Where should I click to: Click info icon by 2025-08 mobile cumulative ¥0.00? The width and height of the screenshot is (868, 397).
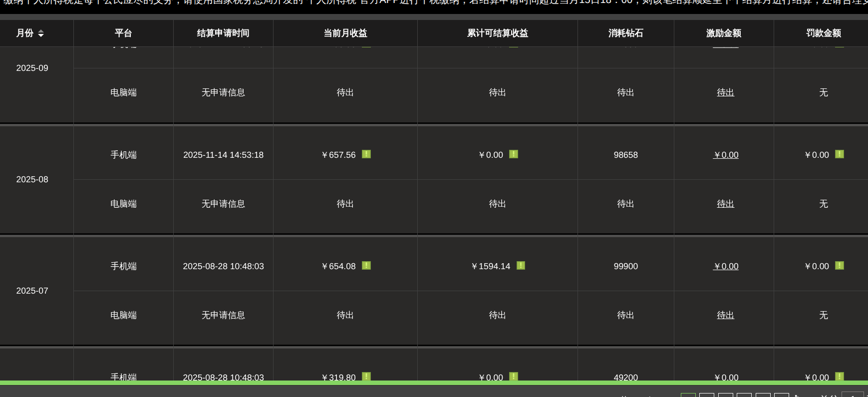(x=514, y=154)
